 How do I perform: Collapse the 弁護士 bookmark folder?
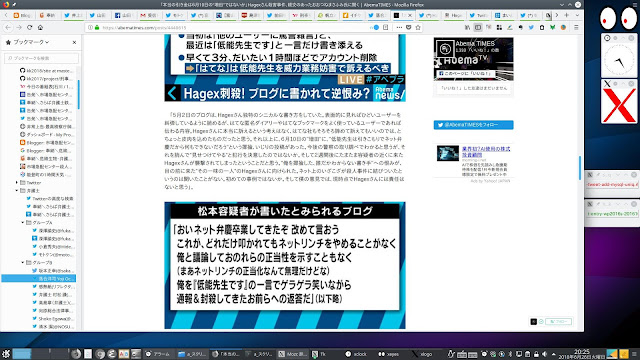(x=17, y=191)
